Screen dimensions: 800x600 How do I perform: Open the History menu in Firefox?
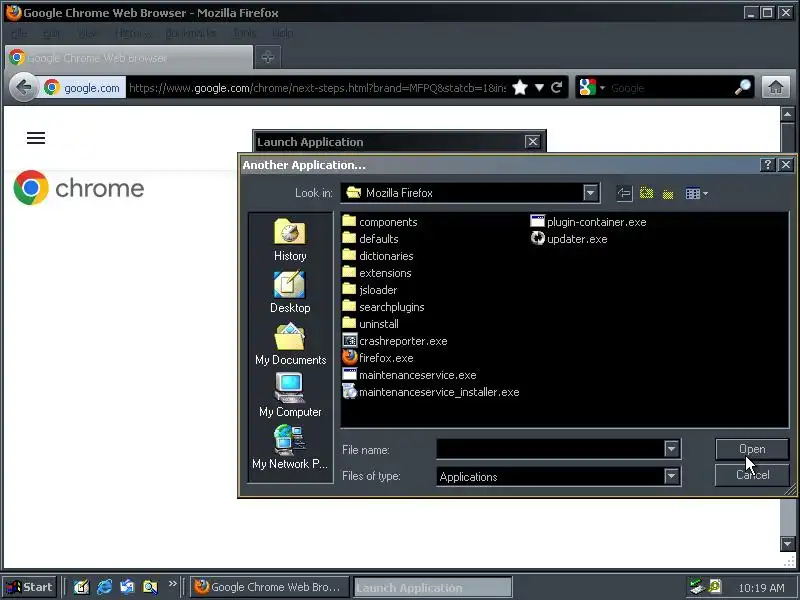133,33
